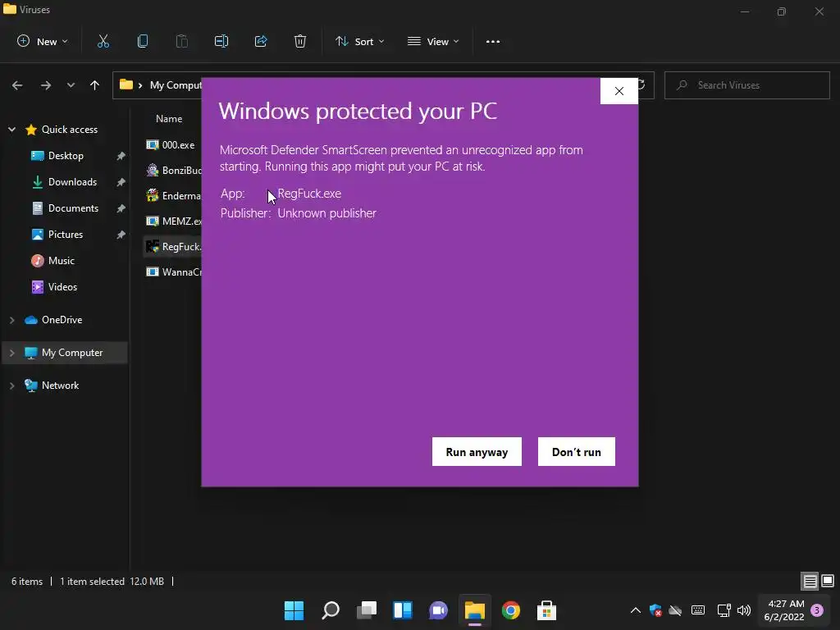This screenshot has height=630, width=840.
Task: Select the RegFuck file in list
Action: tap(172, 246)
